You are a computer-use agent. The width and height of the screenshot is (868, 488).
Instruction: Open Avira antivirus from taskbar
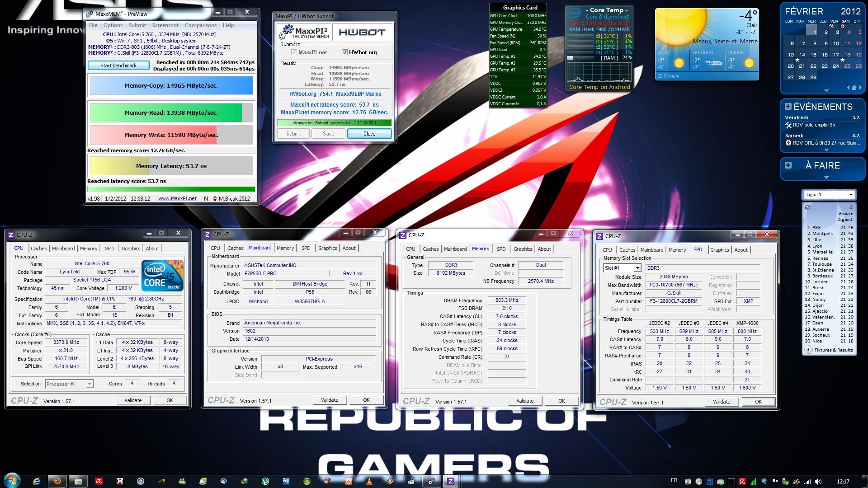(x=99, y=481)
